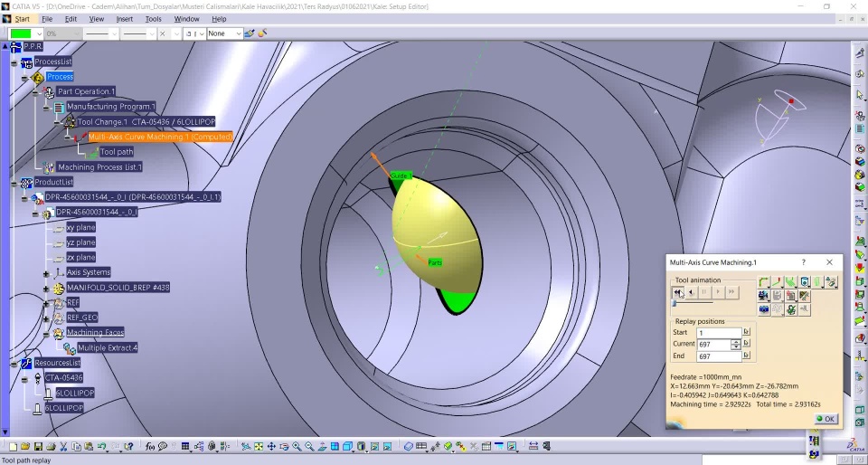This screenshot has height=465, width=868.
Task: Select Tool Change.1 CTA-05436 / 6LOLLIPOP
Action: click(x=146, y=122)
